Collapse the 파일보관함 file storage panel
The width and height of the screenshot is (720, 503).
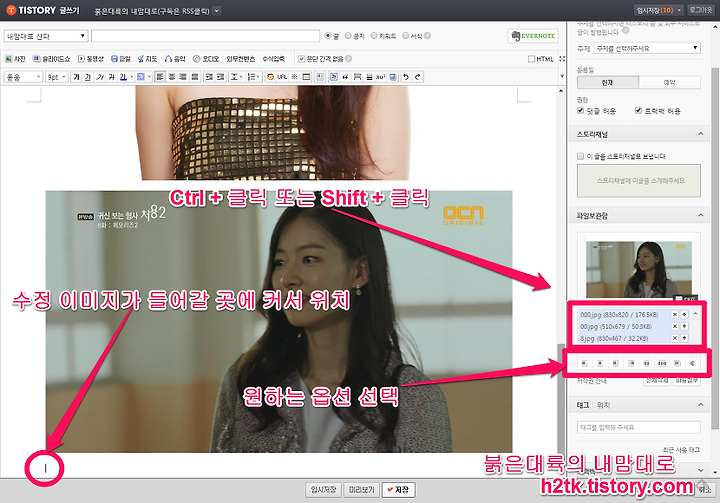pos(701,215)
